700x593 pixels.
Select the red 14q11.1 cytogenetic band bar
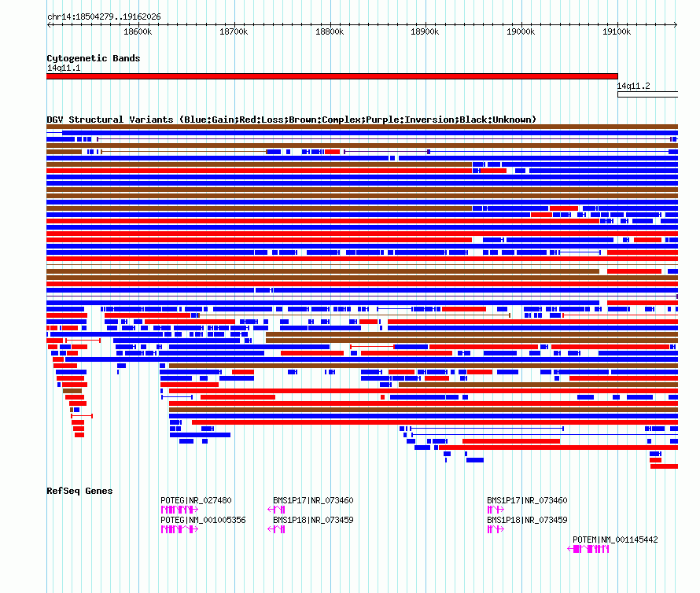[x=332, y=76]
